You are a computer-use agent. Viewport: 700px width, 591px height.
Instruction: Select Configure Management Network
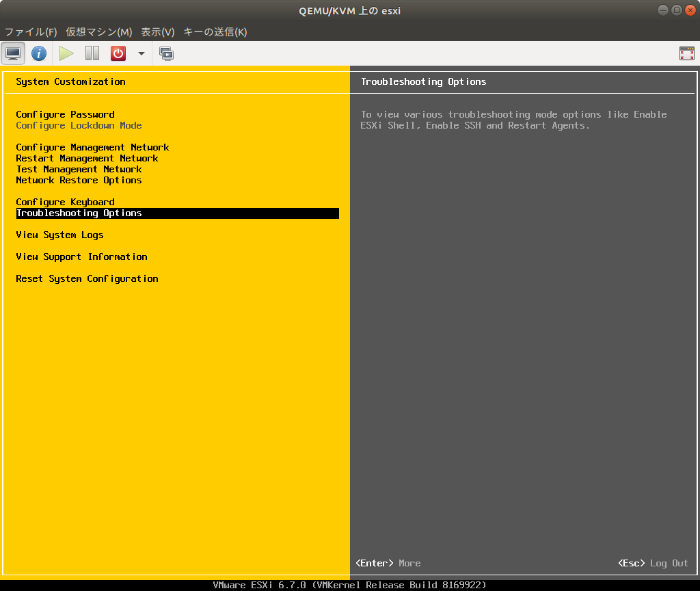click(x=92, y=148)
